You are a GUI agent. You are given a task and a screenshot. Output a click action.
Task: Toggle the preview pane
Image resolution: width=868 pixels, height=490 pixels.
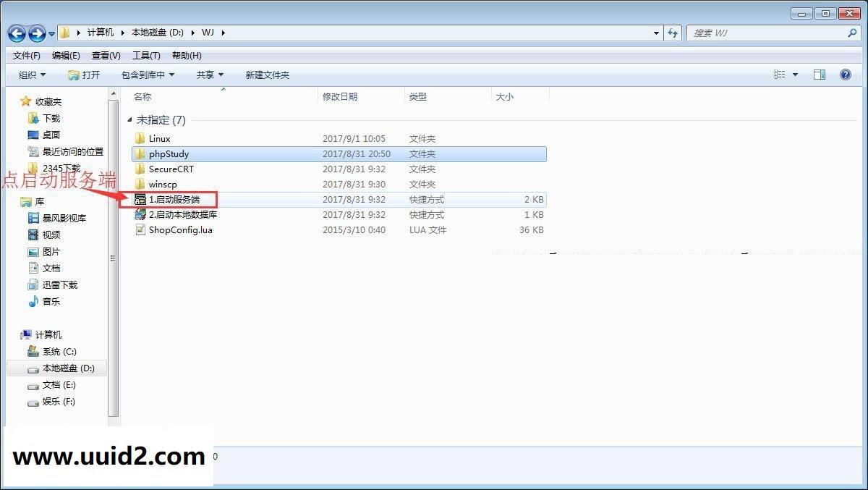(820, 74)
